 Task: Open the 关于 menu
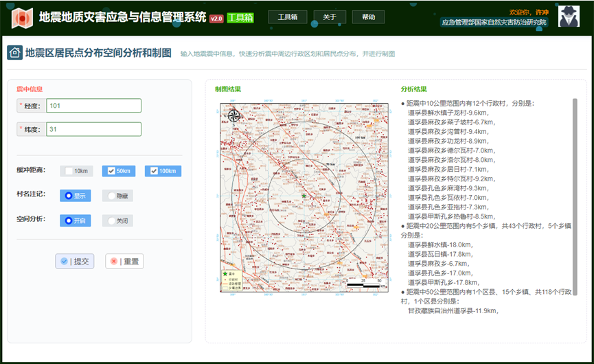[330, 17]
